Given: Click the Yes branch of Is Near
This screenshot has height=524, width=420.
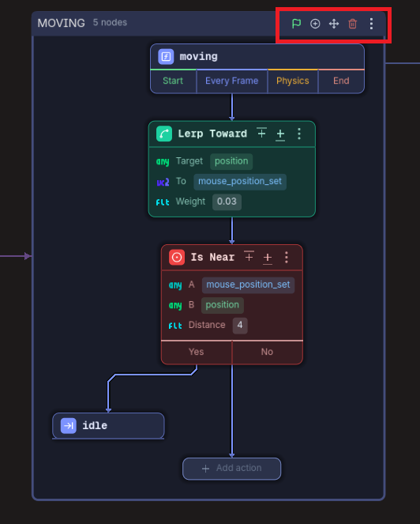Looking at the screenshot, I should [197, 352].
